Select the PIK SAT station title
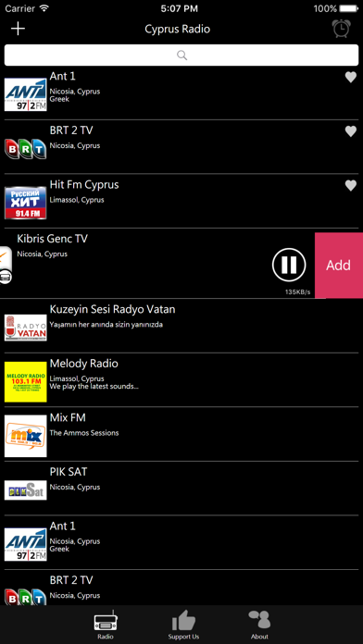 point(69,472)
